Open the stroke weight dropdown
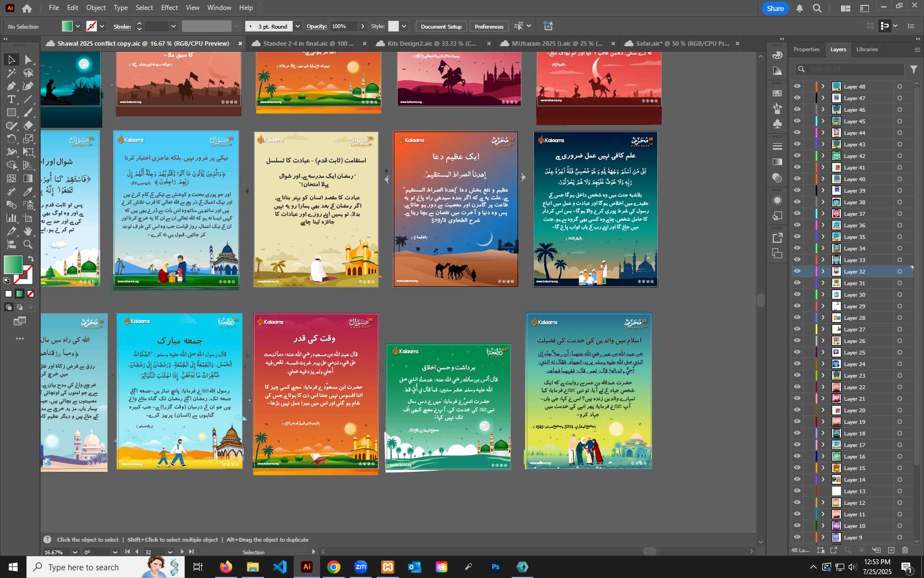 tap(173, 26)
